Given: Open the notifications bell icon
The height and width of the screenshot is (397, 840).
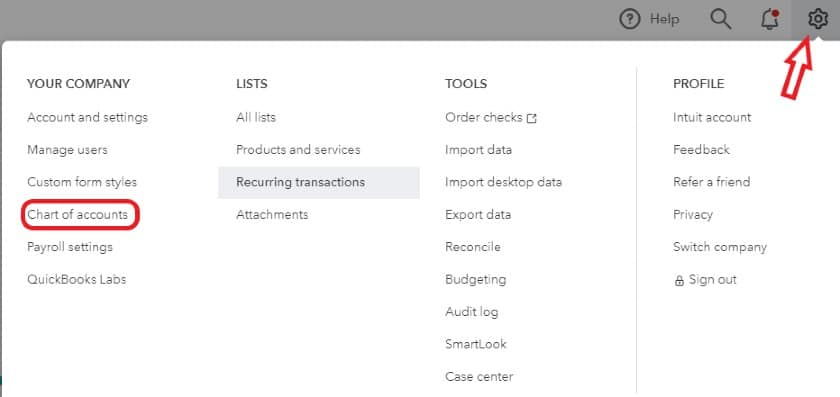Looking at the screenshot, I should click(770, 20).
